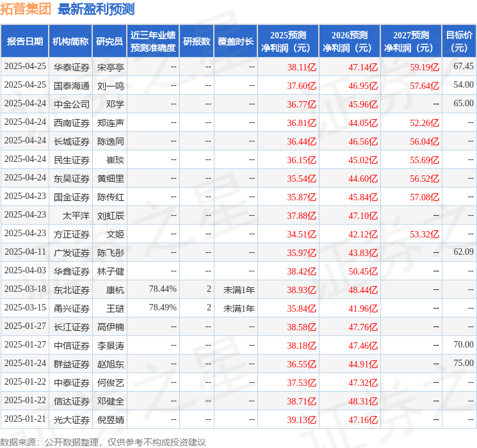Image resolution: width=477 pixels, height=448 pixels.
Task: Click 国金证券 institution cell
Action: click(72, 197)
